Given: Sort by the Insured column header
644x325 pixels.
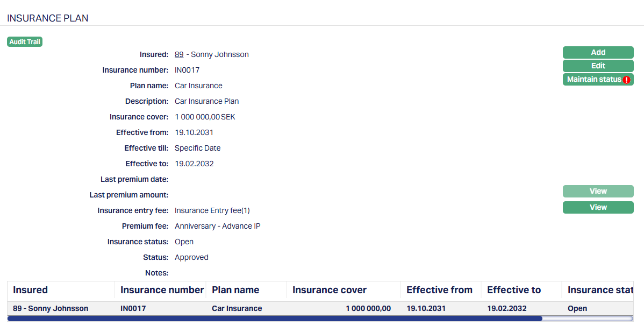Looking at the screenshot, I should pos(31,290).
